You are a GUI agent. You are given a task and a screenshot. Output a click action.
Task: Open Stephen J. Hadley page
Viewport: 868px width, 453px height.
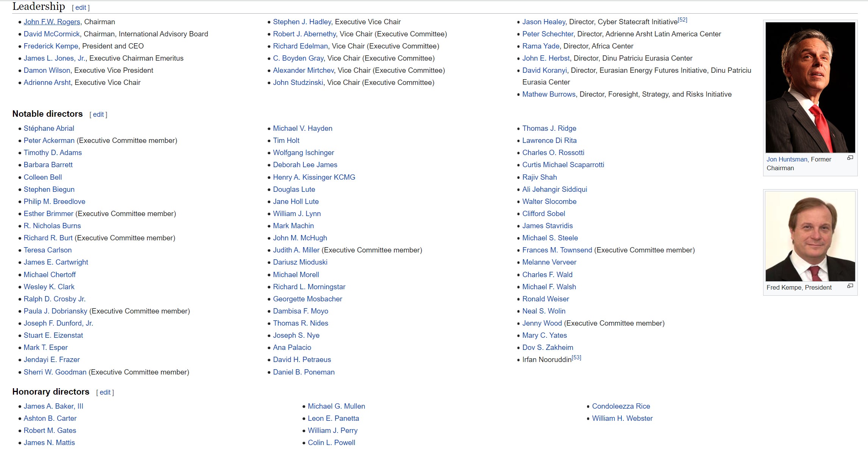(x=302, y=22)
